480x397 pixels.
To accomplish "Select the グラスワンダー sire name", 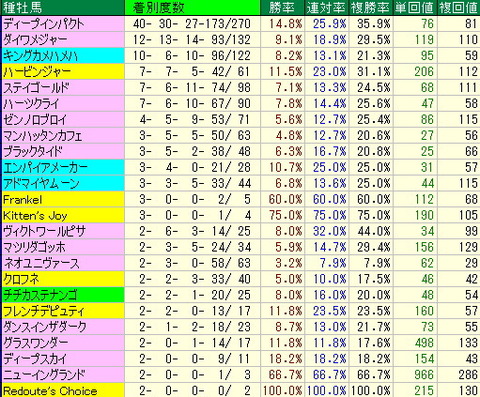I will [36, 343].
